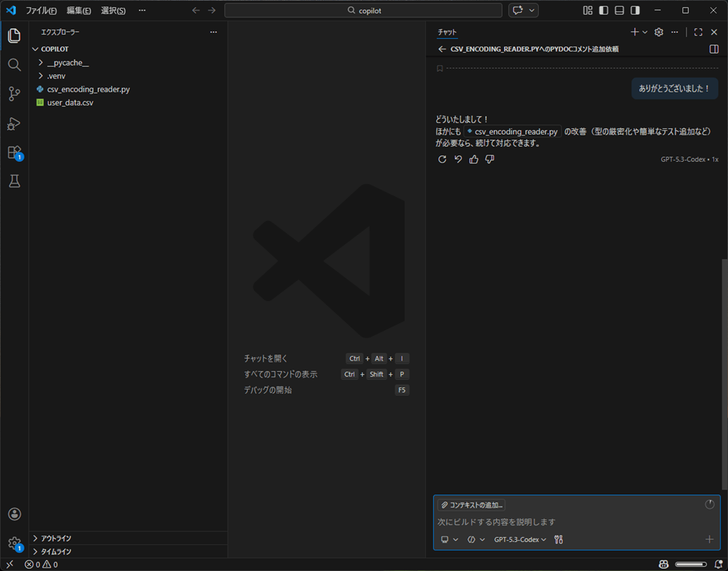
Task: Click the chat message input field
Action: [570, 522]
